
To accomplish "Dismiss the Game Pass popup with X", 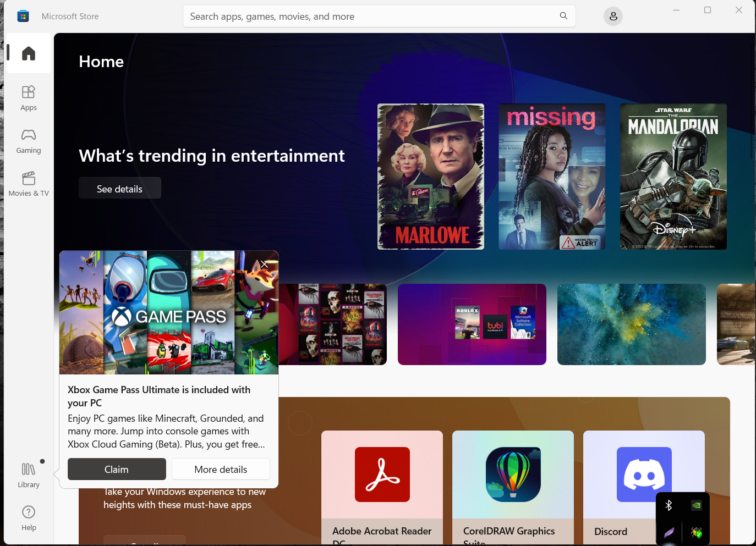I will pyautogui.click(x=265, y=264).
